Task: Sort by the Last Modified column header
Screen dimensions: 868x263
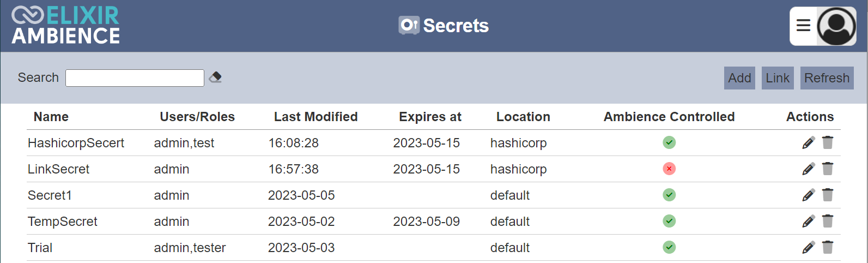Action: (x=316, y=117)
